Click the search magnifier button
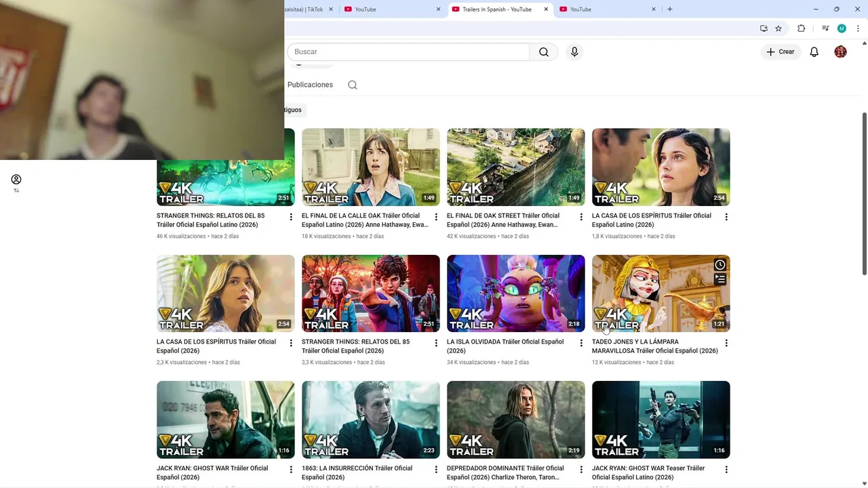Viewport: 868px width, 488px height. [544, 52]
